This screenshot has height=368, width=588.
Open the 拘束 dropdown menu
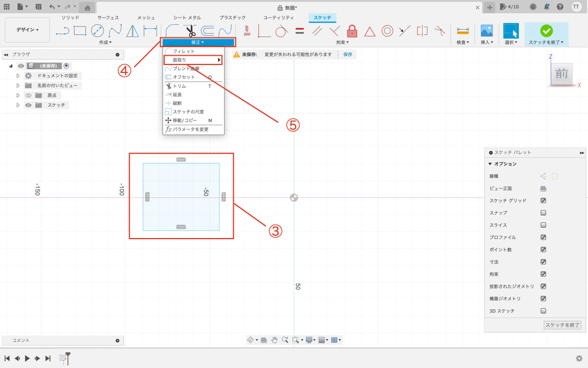pyautogui.click(x=342, y=43)
